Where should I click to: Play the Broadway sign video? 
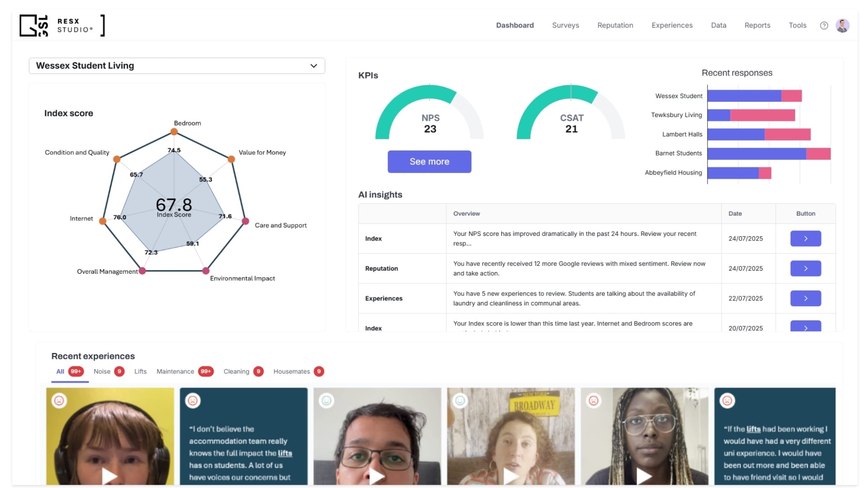(510, 475)
